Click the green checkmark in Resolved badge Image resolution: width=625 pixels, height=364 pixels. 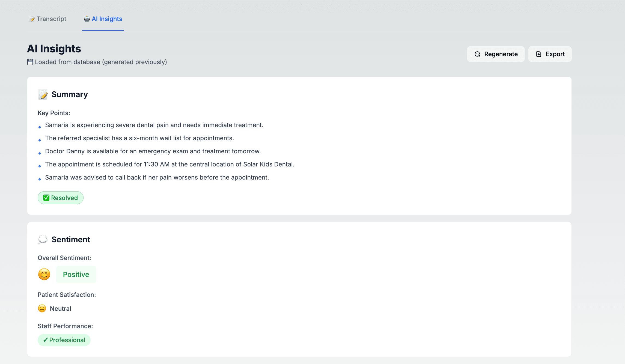point(46,198)
